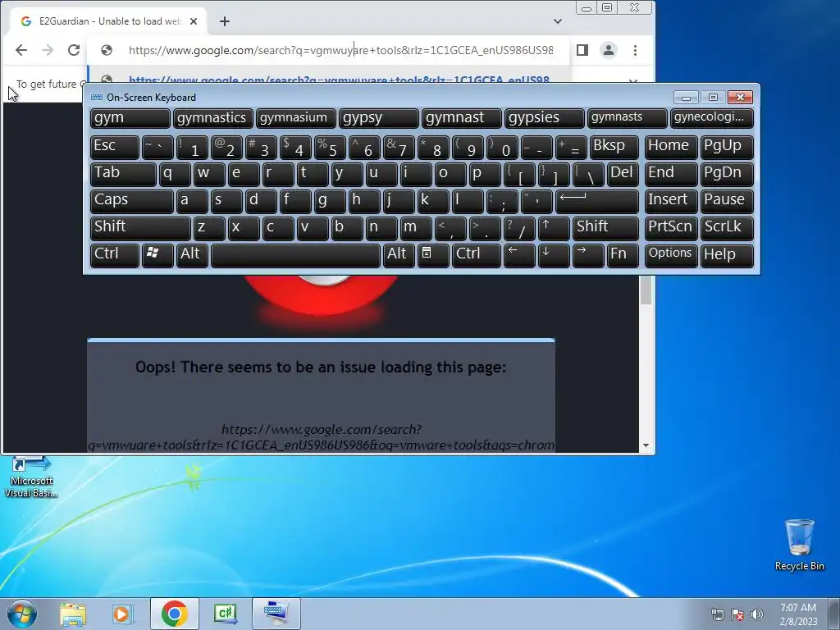Tap the number 5 key

click(330, 147)
